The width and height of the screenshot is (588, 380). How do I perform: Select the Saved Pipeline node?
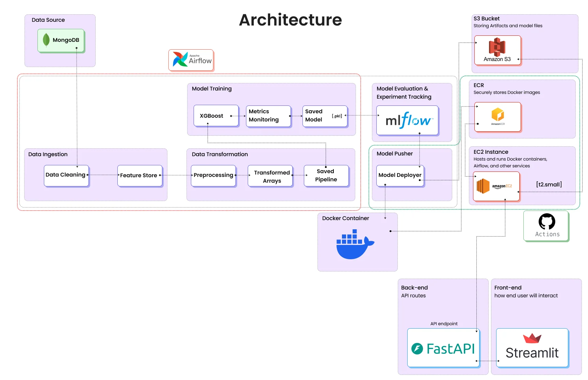coord(326,176)
